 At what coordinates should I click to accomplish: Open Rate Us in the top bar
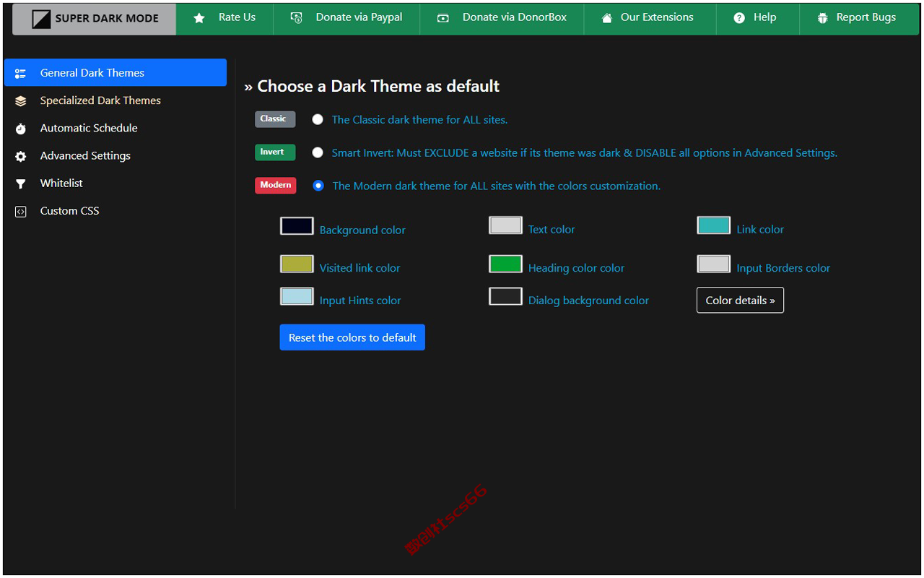(x=225, y=18)
